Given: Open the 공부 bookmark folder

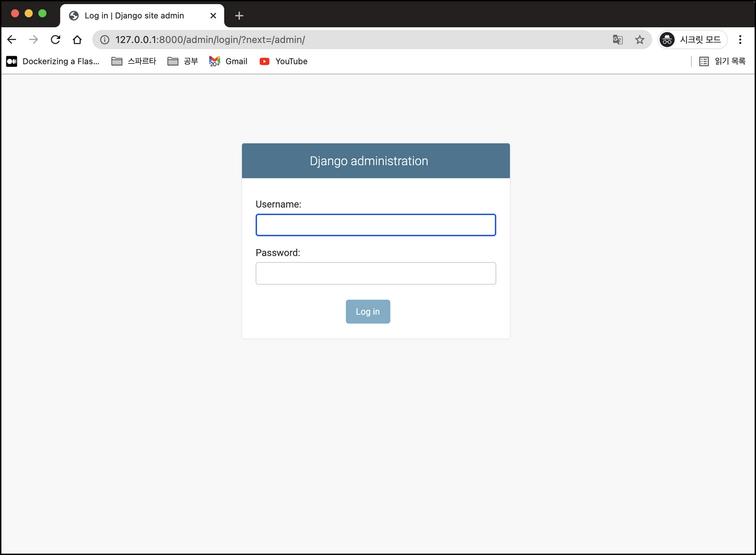Looking at the screenshot, I should tap(183, 61).
